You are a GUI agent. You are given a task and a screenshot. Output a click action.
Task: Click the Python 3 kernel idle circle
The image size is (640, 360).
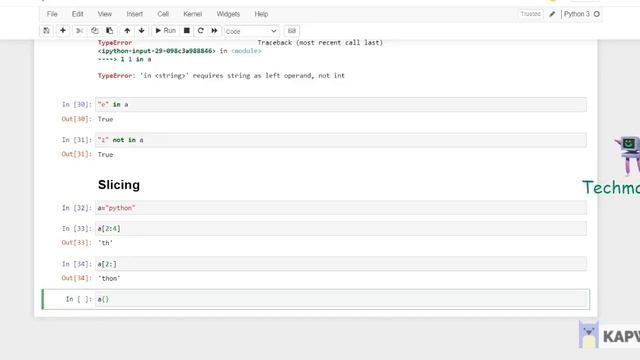(597, 14)
